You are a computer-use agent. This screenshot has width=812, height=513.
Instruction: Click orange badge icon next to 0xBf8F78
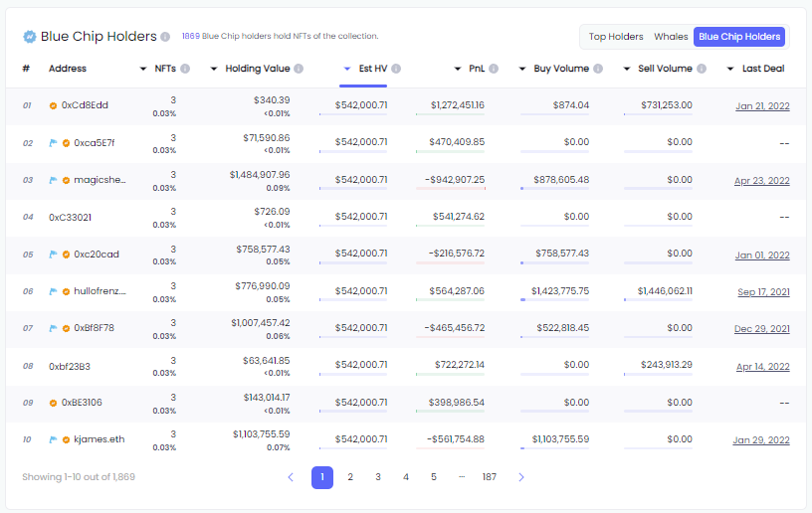point(66,328)
